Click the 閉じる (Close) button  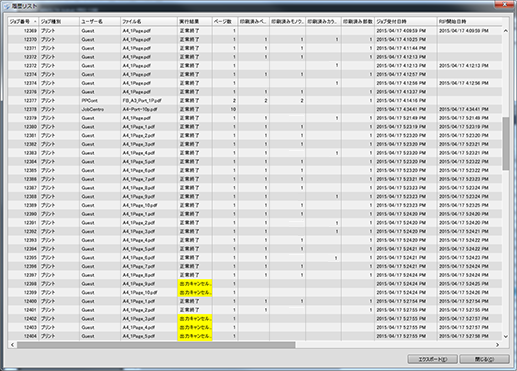tap(484, 359)
